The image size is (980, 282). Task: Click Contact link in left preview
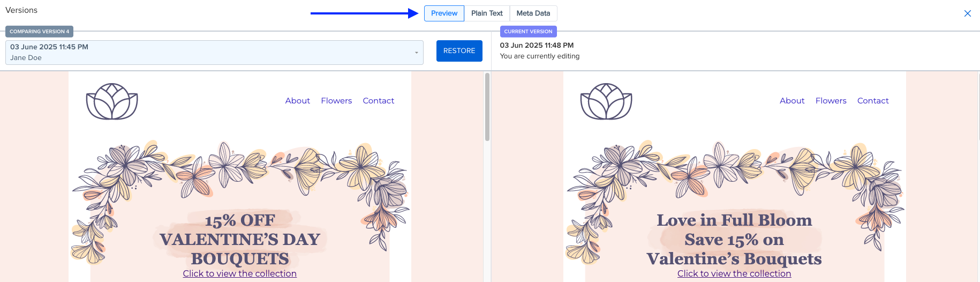click(378, 101)
